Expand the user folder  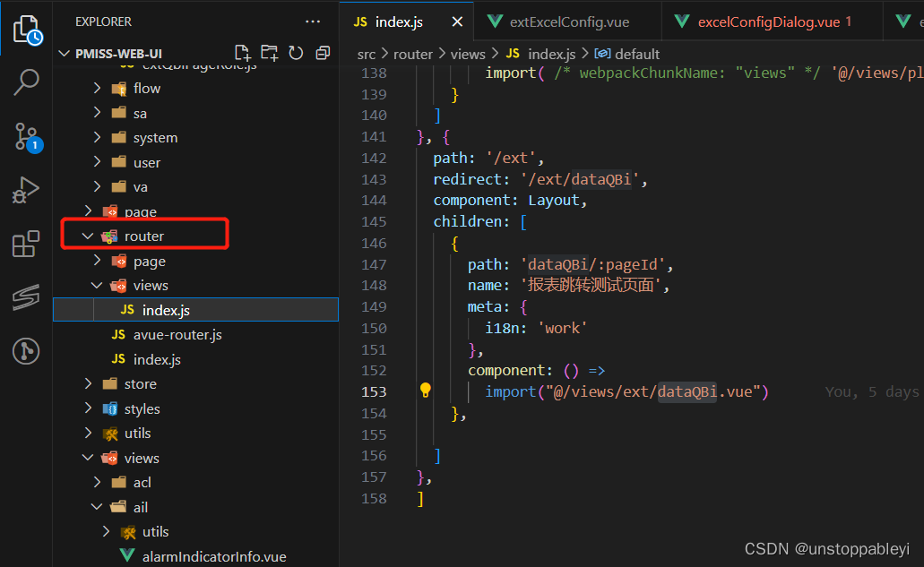(97, 162)
